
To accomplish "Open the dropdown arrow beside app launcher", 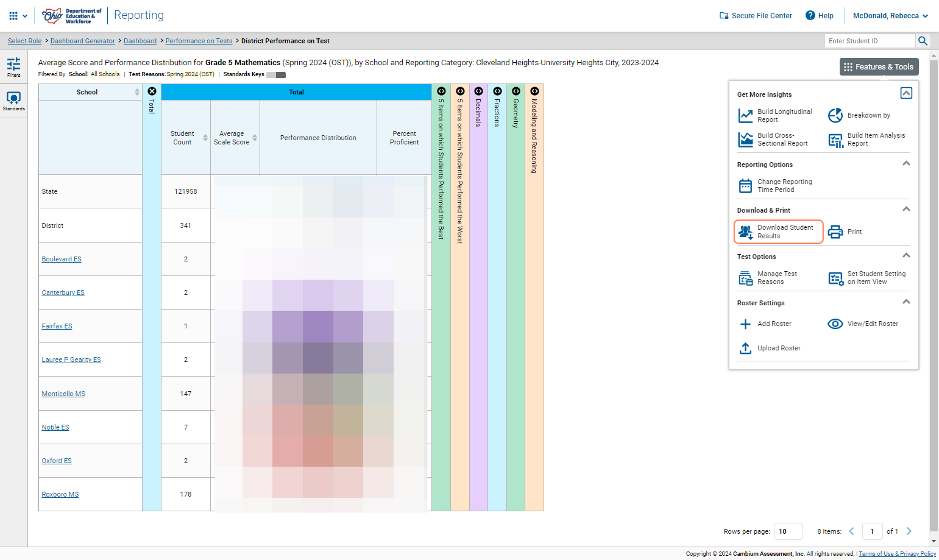I will (x=25, y=16).
